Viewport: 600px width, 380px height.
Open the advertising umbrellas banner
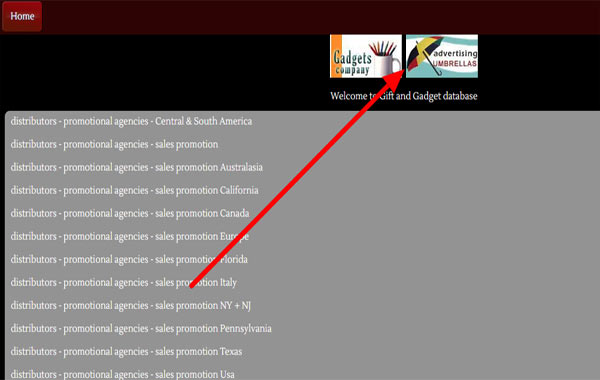[442, 56]
